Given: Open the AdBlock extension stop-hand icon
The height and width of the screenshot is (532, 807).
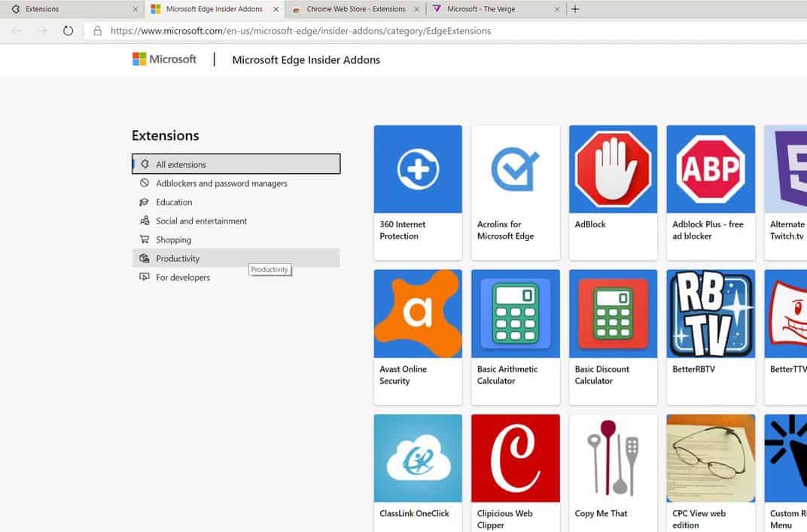Looking at the screenshot, I should pos(613,169).
